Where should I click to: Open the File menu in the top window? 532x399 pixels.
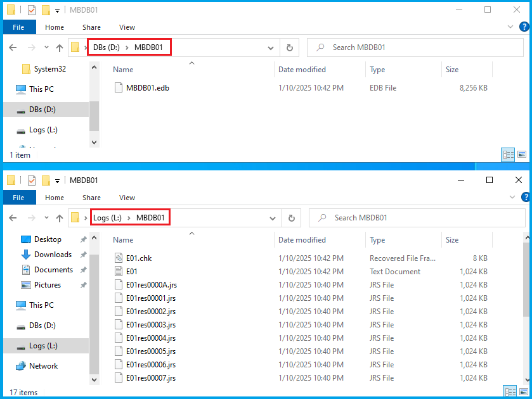pos(19,27)
